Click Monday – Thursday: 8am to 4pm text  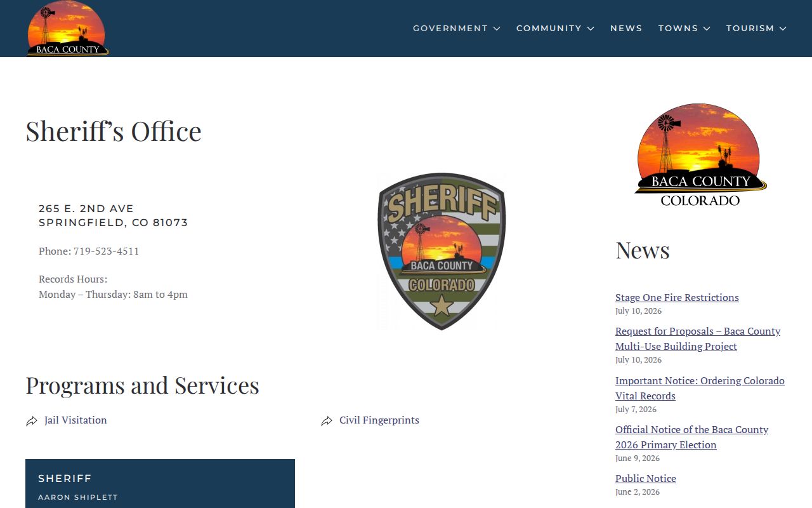coord(113,294)
